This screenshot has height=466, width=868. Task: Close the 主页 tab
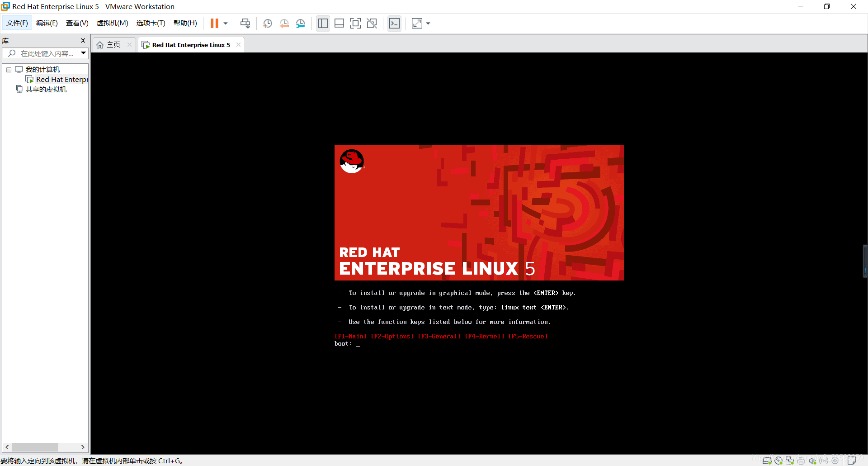(x=130, y=44)
